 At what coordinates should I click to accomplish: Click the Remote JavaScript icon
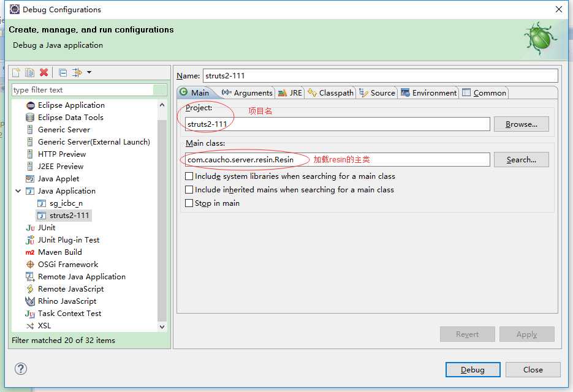pyautogui.click(x=30, y=289)
